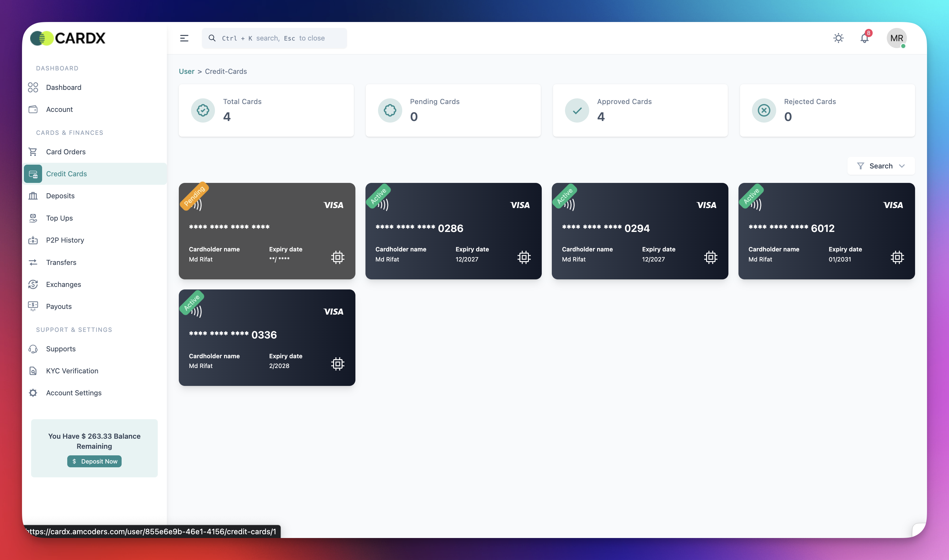Click the User breadcrumb link
The width and height of the screenshot is (949, 560).
tap(186, 71)
